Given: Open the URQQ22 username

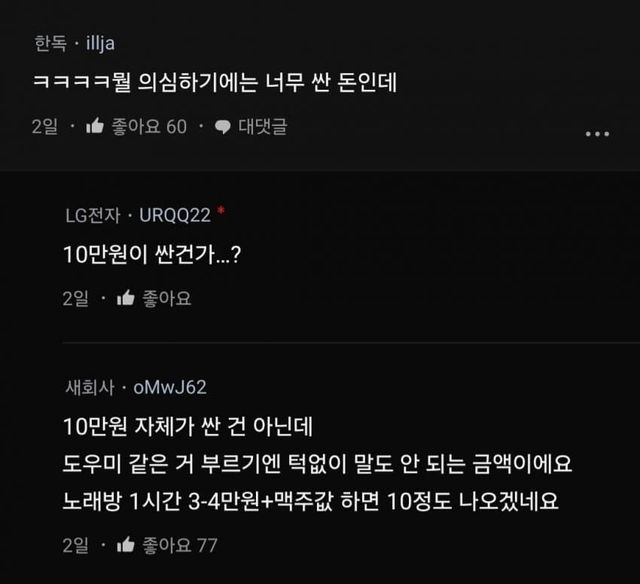Looking at the screenshot, I should click(x=175, y=215).
